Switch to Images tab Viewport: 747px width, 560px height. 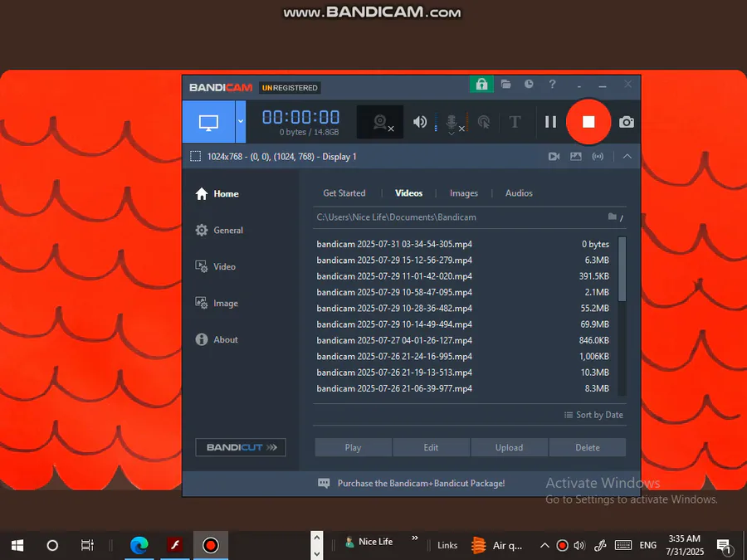pyautogui.click(x=463, y=192)
